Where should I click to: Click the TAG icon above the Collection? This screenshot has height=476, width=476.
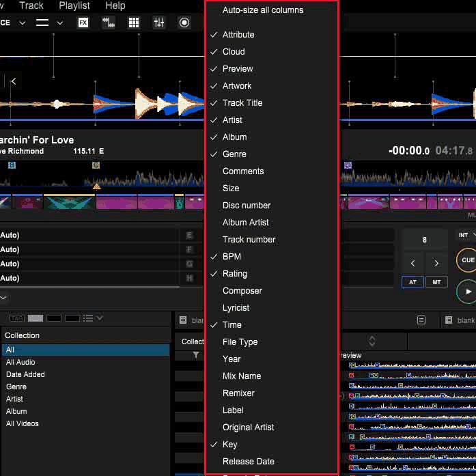coord(17,318)
